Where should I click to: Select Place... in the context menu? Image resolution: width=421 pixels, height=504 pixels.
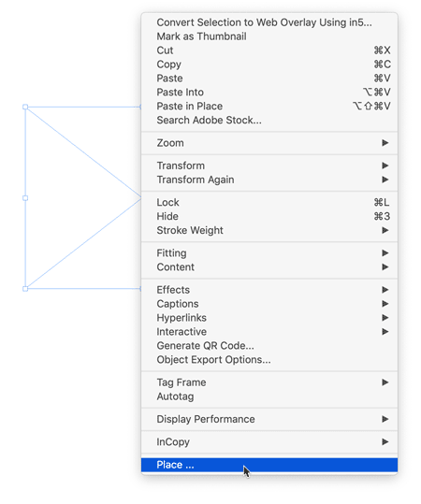pyautogui.click(x=269, y=465)
